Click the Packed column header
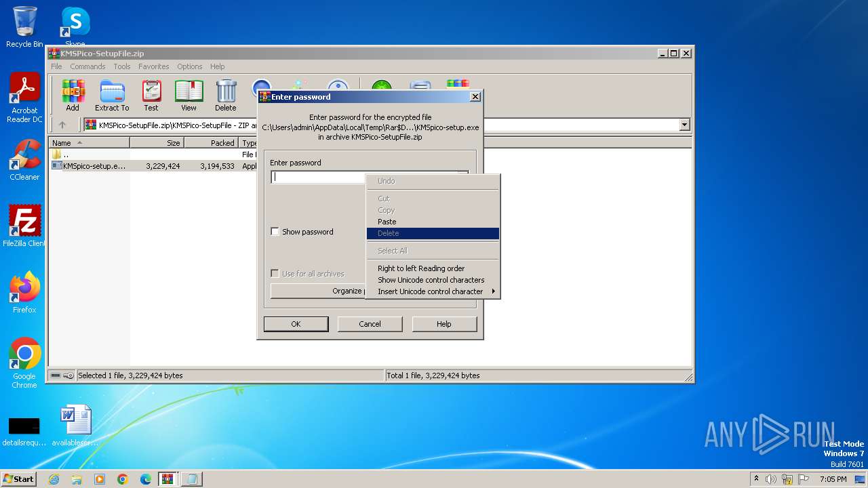 211,143
